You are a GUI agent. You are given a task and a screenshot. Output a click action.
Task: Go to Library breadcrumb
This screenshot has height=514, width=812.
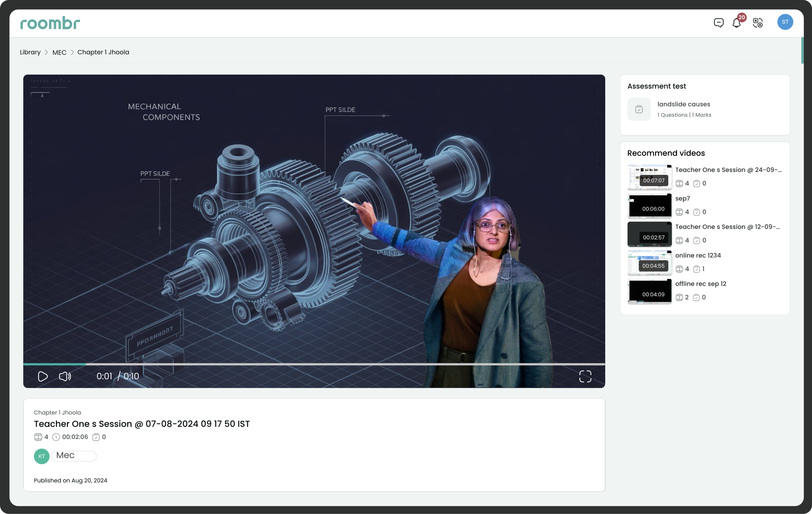pyautogui.click(x=30, y=52)
